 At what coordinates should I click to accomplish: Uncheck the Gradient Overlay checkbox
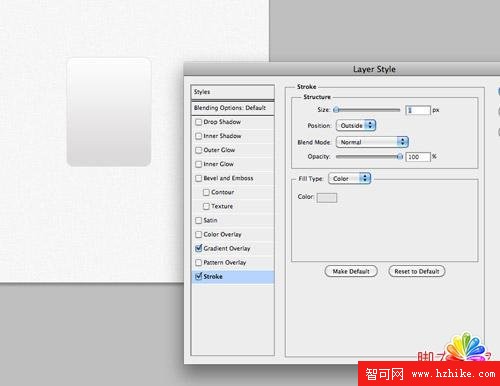198,248
